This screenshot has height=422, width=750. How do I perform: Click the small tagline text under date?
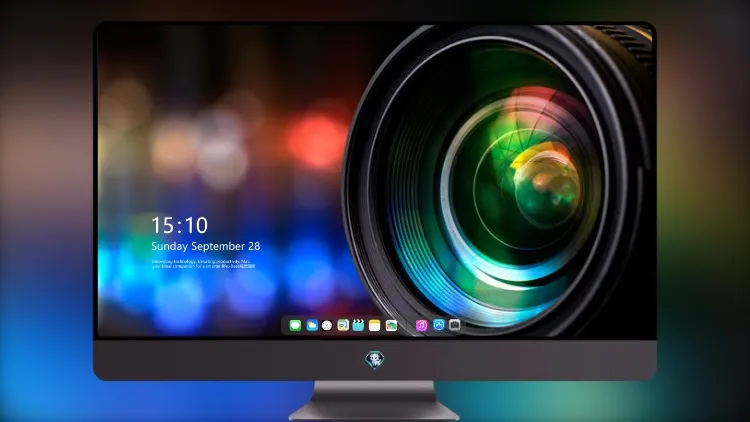[x=203, y=264]
